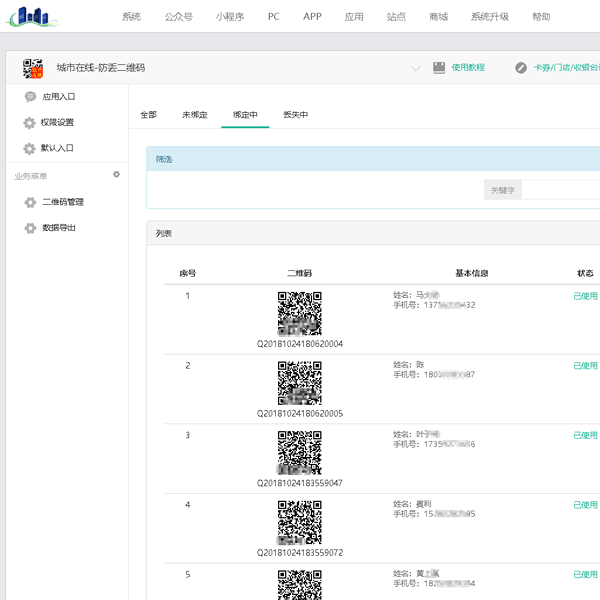
Task: Switch to the 全部 tab
Action: tap(148, 115)
